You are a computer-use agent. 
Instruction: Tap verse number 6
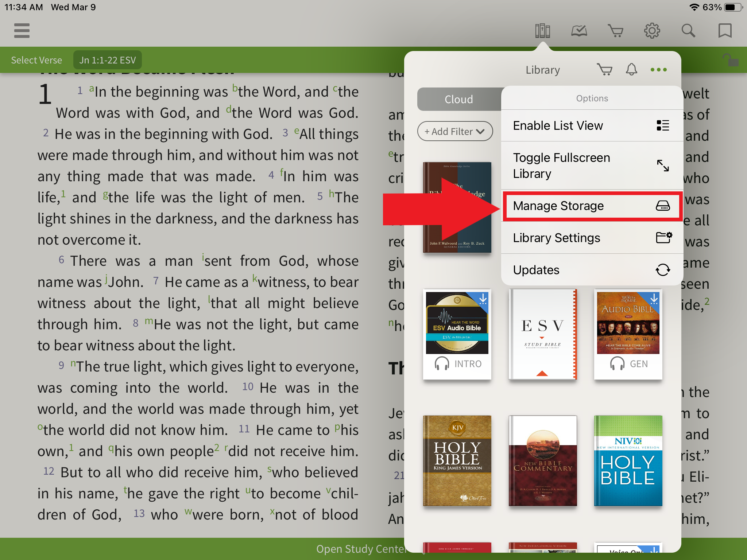[61, 260]
